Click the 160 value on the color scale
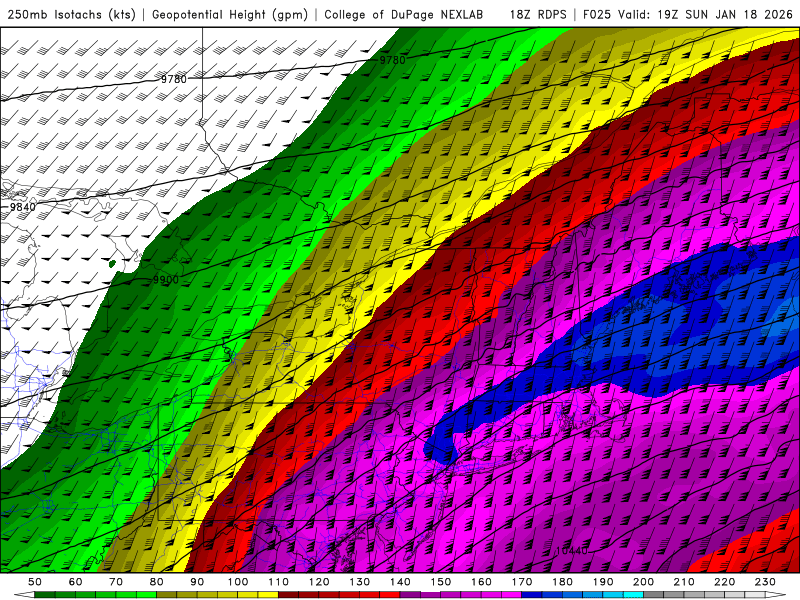The height and width of the screenshot is (600, 800). click(x=481, y=582)
